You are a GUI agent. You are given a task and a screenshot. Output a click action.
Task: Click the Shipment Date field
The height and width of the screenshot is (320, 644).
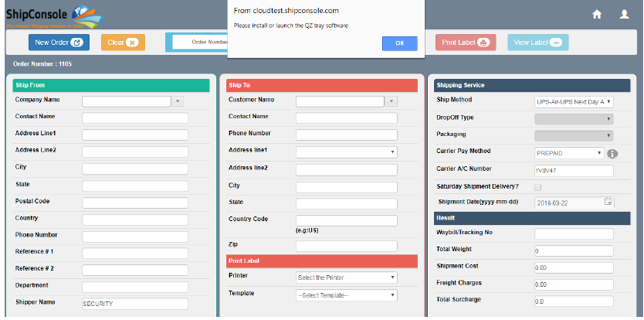click(569, 202)
